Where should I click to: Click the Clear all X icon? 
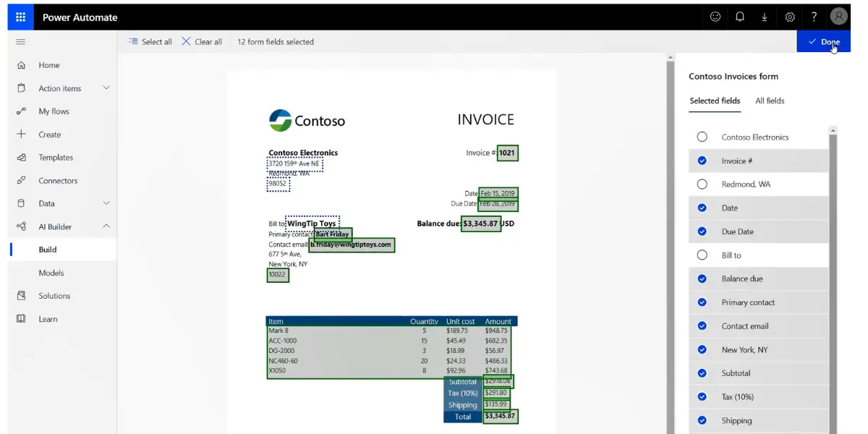click(x=186, y=41)
